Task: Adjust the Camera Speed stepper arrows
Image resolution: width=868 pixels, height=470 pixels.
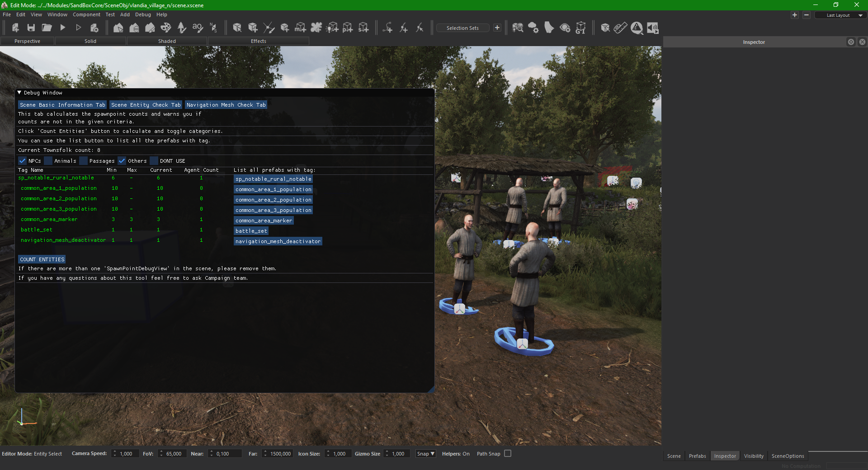Action: (115, 454)
